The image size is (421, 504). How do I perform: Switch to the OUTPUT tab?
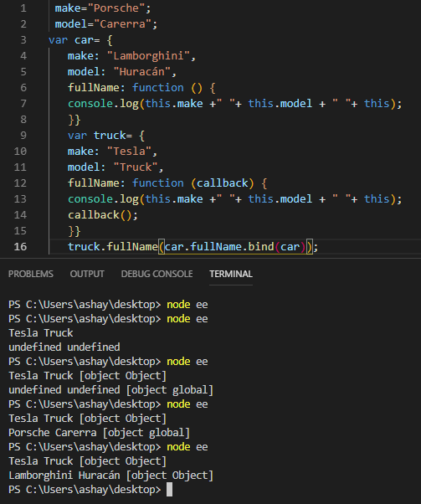[87, 274]
